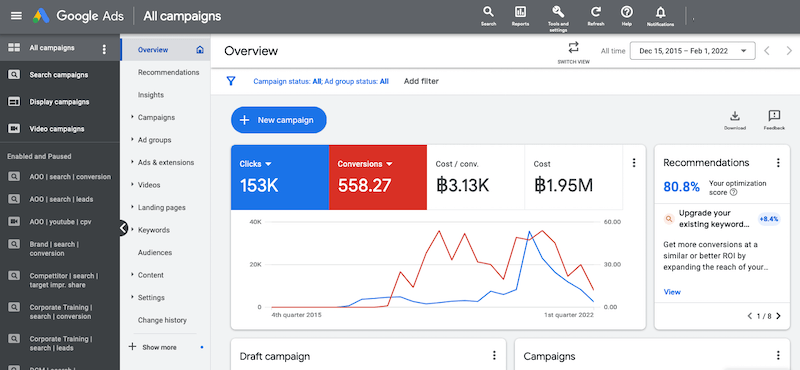800x370 pixels.
Task: Go to previous recommendation page arrow
Action: click(749, 316)
